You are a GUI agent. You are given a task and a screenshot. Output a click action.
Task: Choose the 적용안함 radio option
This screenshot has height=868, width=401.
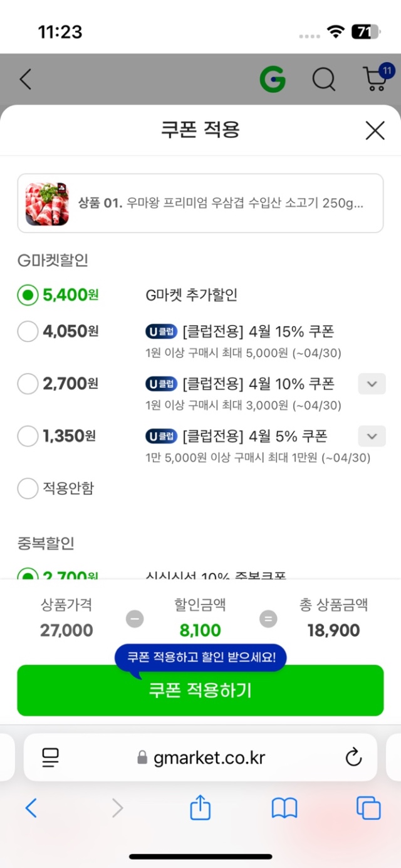point(28,489)
